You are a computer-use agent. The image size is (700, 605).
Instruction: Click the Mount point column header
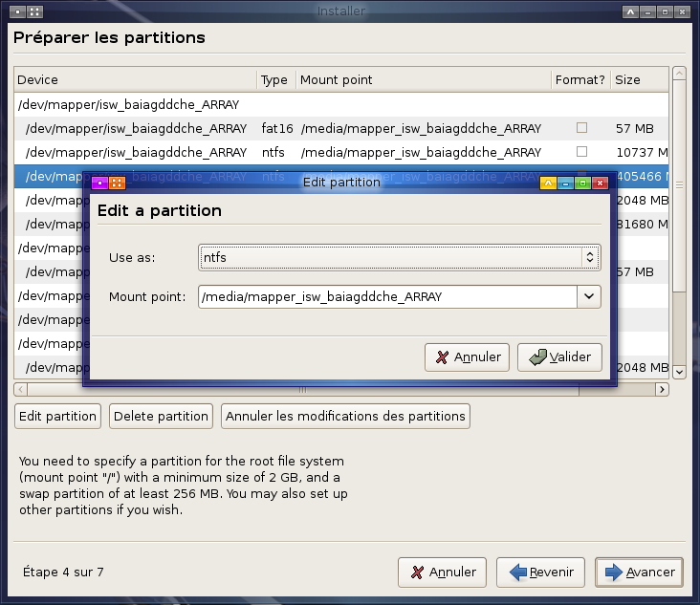coord(423,80)
